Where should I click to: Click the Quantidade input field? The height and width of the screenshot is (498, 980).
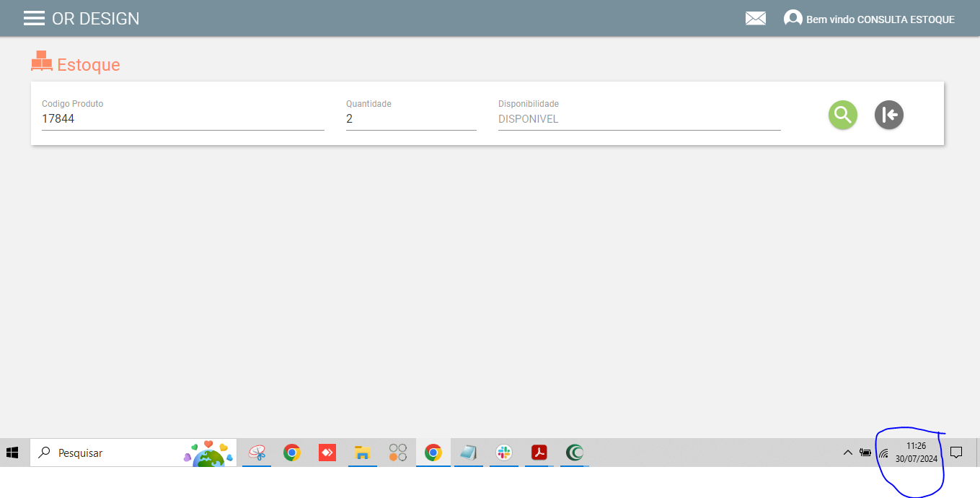[410, 119]
